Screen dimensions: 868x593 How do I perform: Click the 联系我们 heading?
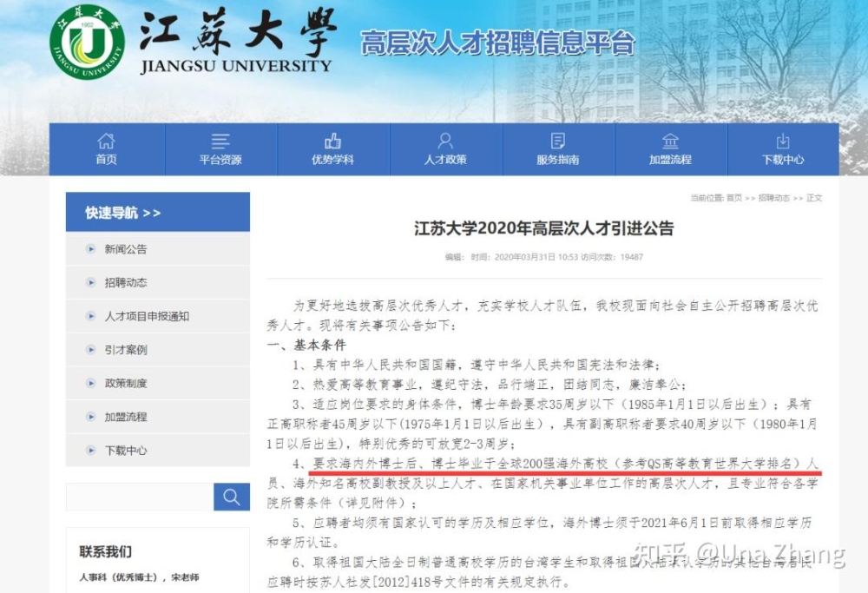[x=106, y=551]
